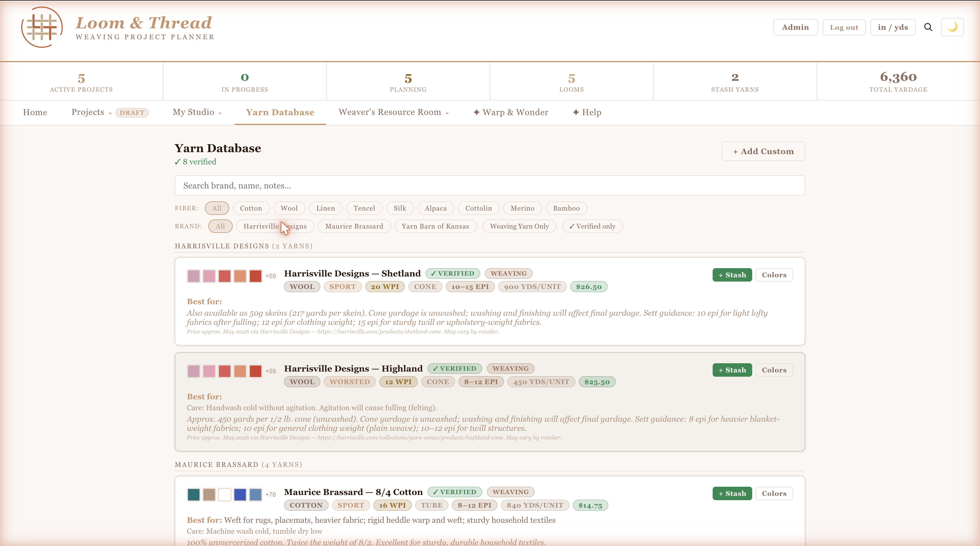The height and width of the screenshot is (546, 980).
Task: Open Colors for Shetland yarn
Action: 774,275
